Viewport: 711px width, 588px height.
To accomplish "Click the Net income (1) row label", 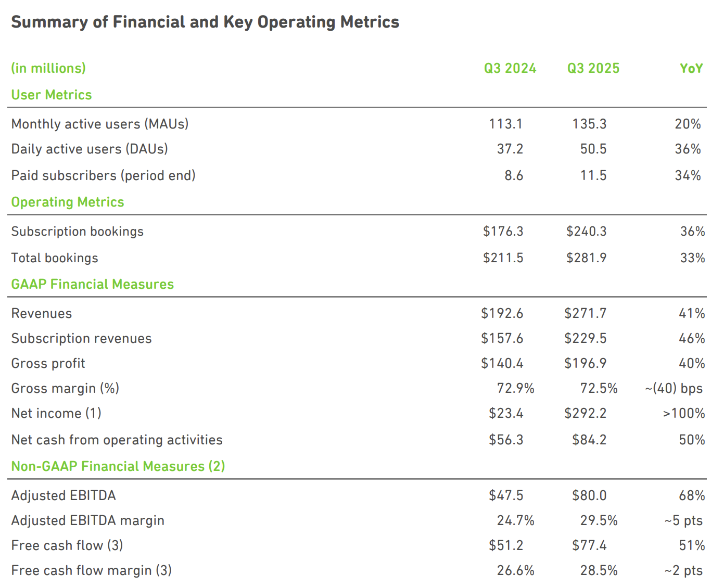I will coord(56,413).
